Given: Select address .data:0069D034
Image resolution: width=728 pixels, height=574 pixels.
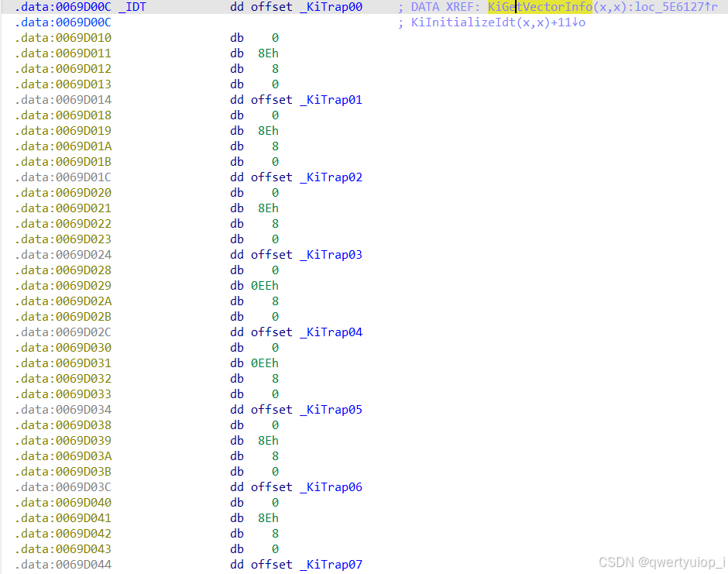Looking at the screenshot, I should point(64,410).
